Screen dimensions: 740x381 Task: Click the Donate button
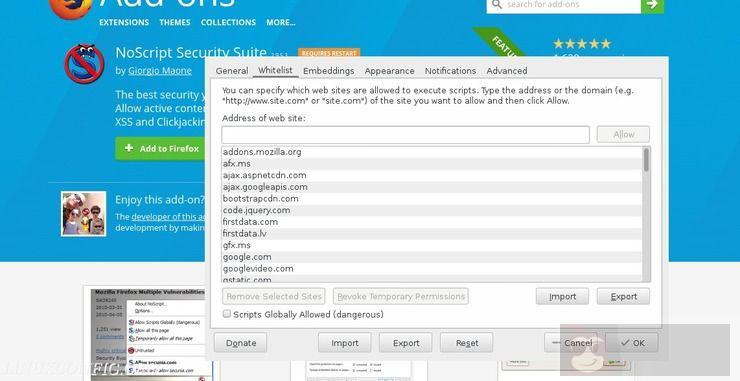coord(241,343)
